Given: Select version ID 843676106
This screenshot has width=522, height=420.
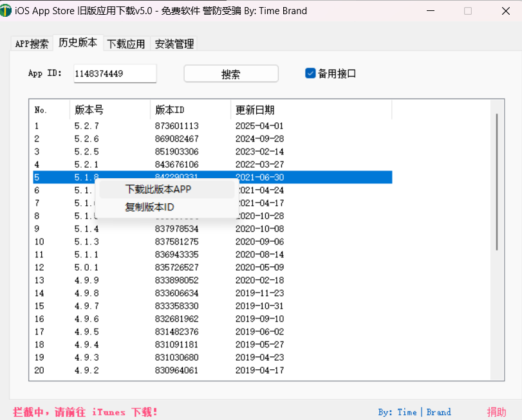Looking at the screenshot, I should coord(177,165).
